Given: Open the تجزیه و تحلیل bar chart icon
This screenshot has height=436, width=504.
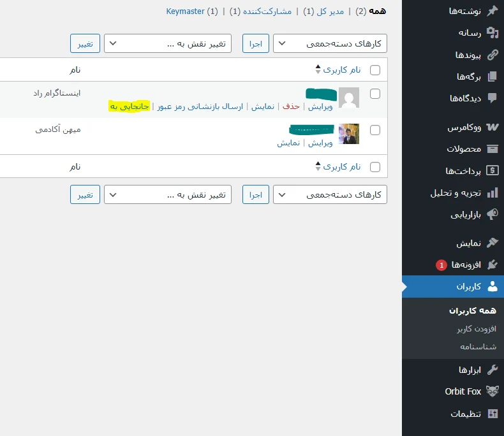Looking at the screenshot, I should point(493,193).
